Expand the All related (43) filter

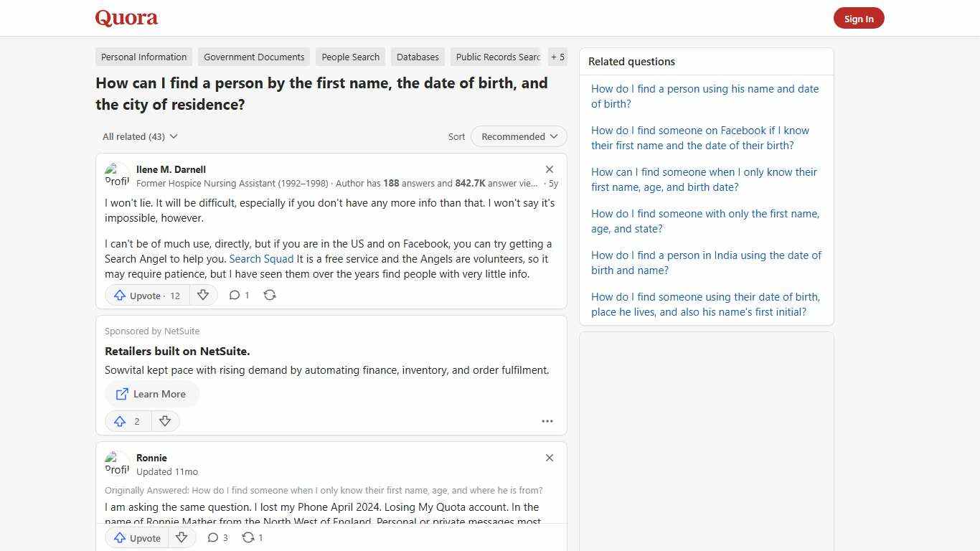(140, 136)
